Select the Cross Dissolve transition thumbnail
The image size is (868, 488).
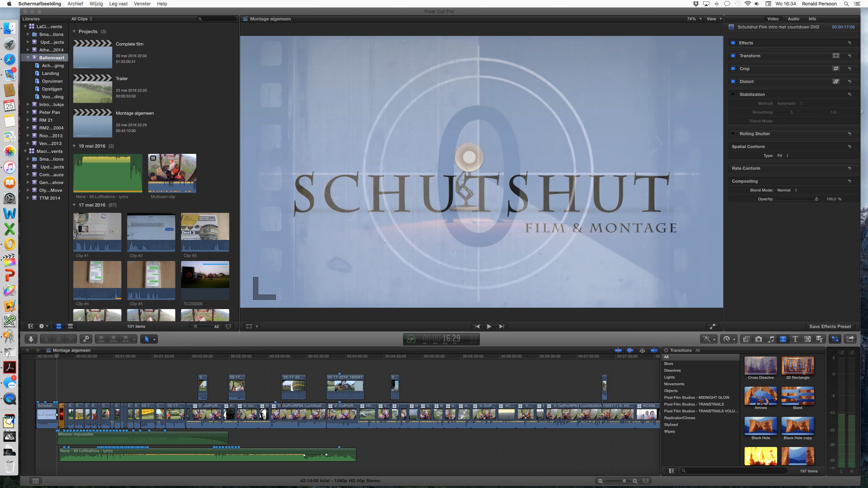click(x=761, y=365)
